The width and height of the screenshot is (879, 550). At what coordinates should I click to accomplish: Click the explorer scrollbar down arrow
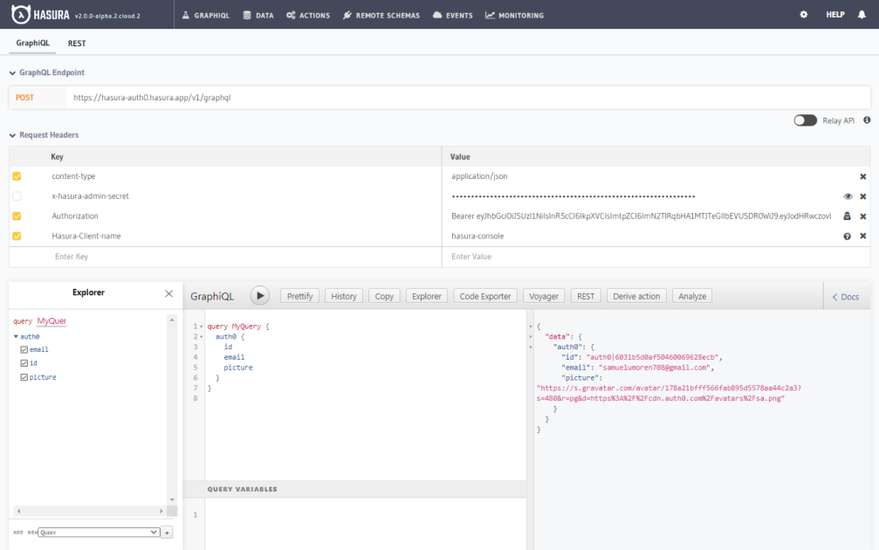tap(172, 500)
